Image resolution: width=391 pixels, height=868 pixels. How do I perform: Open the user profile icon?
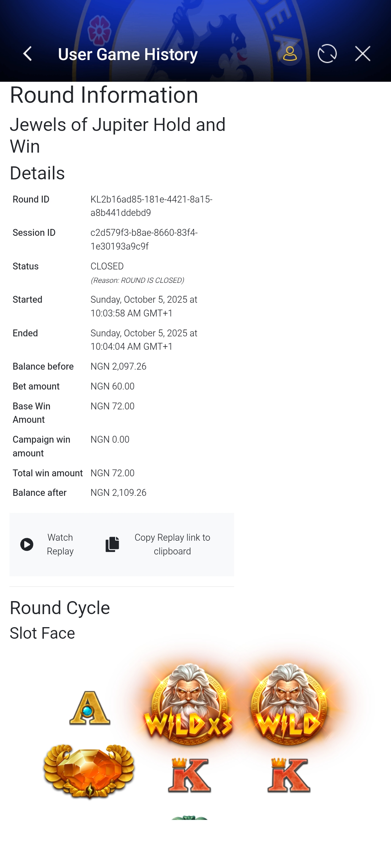pos(290,54)
